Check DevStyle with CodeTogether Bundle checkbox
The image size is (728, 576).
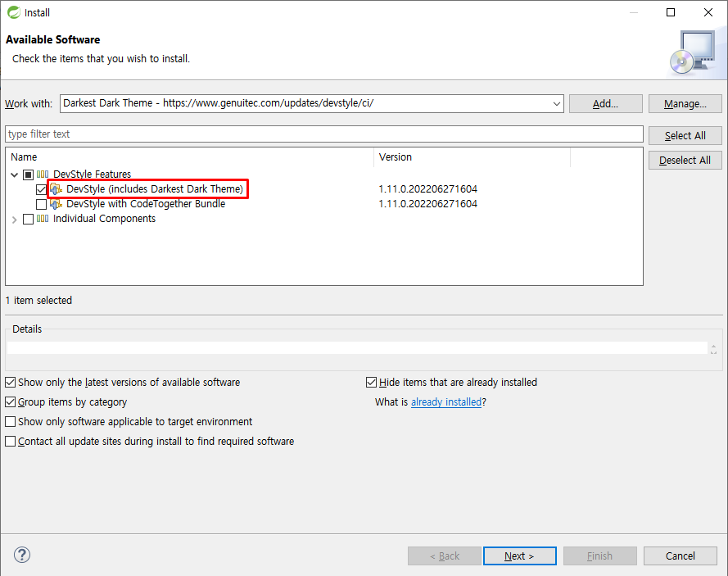(x=41, y=204)
